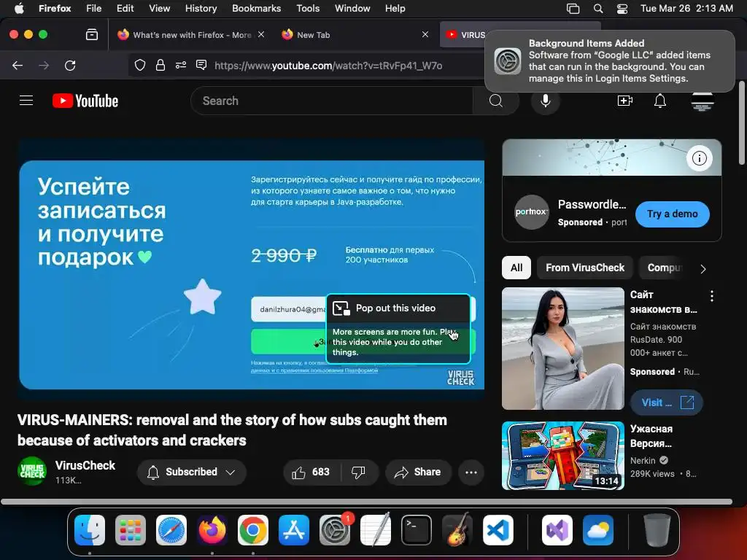The width and height of the screenshot is (747, 560).
Task: Open Terminal from the Dock
Action: tap(417, 530)
